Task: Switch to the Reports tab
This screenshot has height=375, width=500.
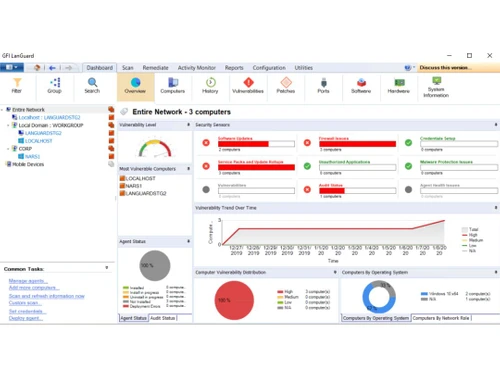Action: pyautogui.click(x=234, y=68)
